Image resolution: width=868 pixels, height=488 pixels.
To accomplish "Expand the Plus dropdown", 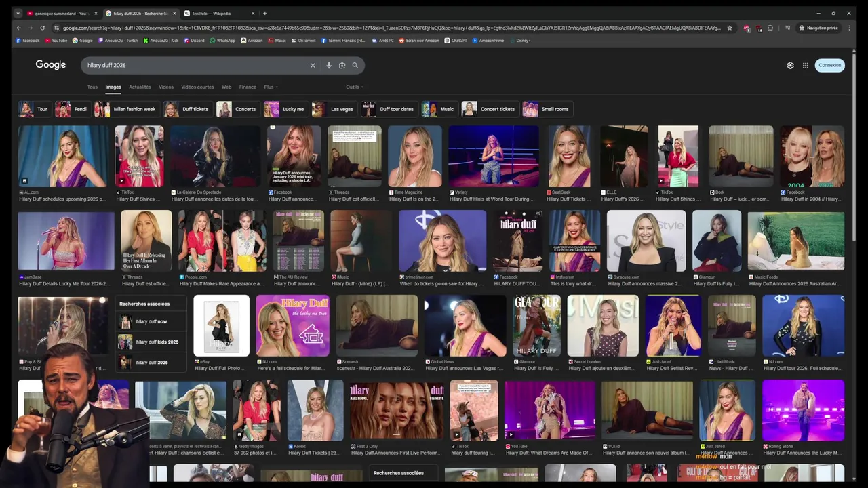I will pyautogui.click(x=271, y=87).
